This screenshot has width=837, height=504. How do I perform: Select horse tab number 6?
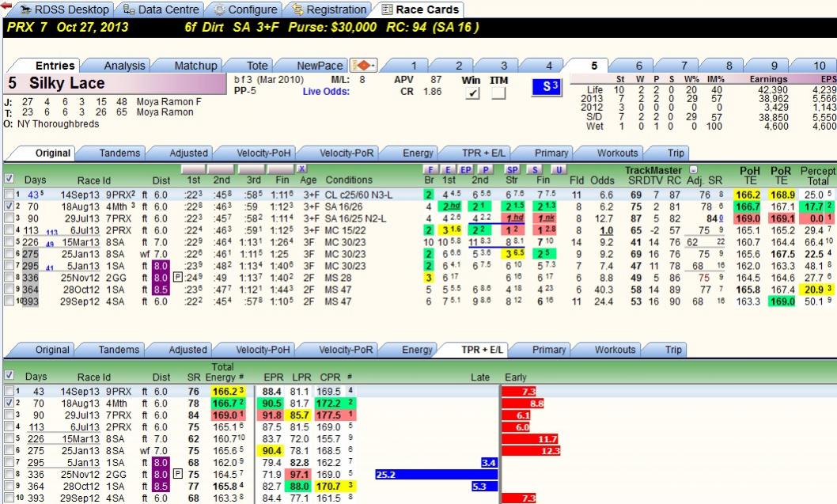639,66
